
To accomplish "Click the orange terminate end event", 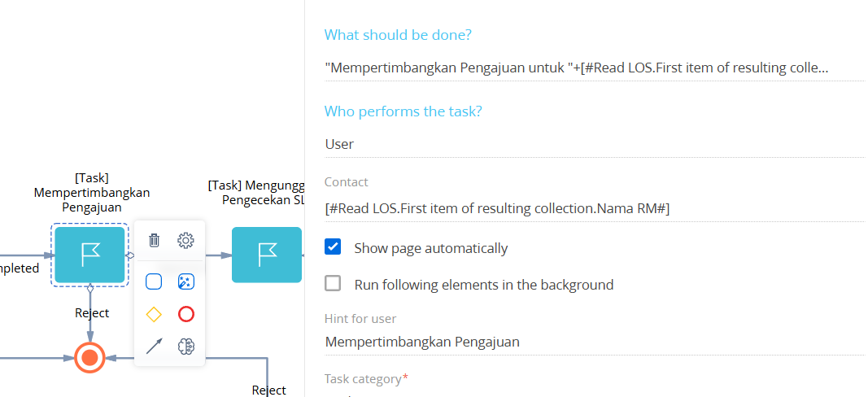I will 89,357.
